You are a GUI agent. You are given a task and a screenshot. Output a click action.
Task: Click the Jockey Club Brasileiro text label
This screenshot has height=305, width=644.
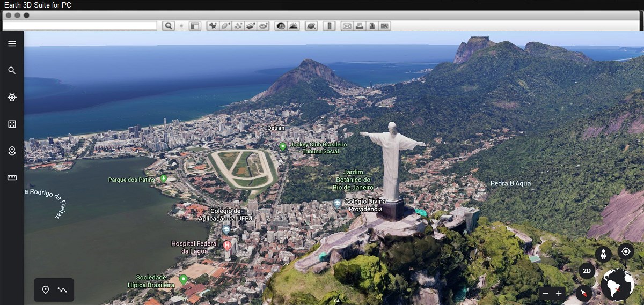318,148
